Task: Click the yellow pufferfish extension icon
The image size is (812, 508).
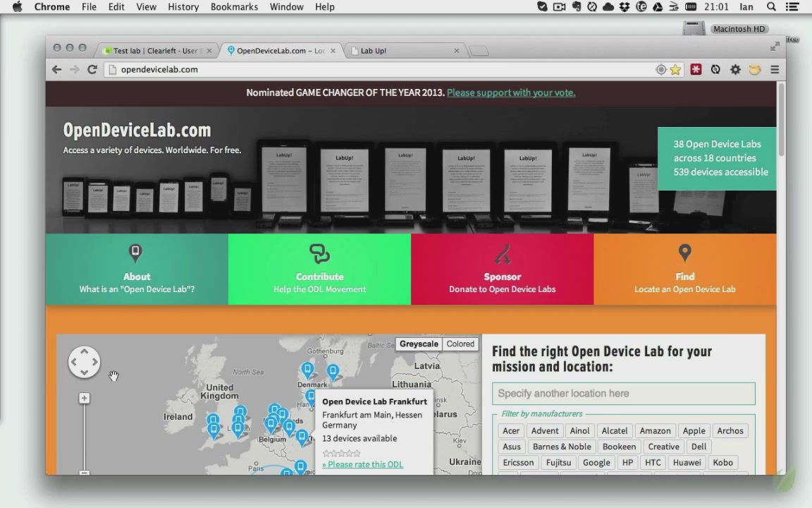Action: point(755,69)
